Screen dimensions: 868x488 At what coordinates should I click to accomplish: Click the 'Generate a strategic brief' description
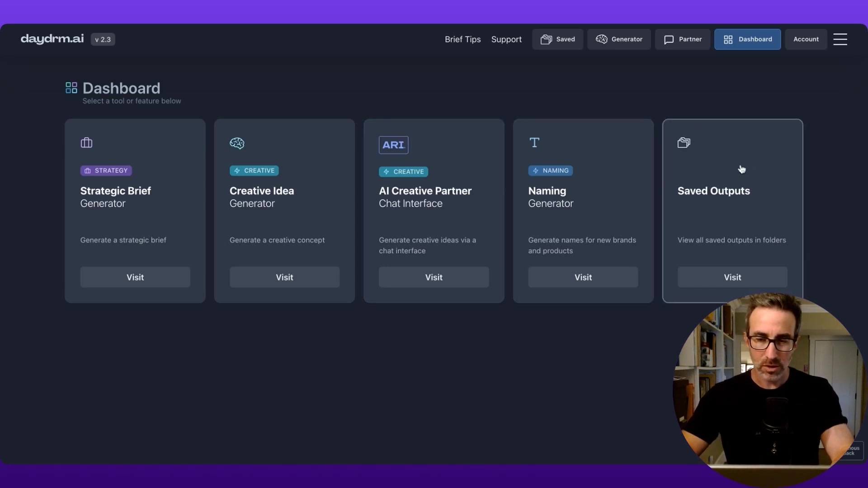(123, 240)
